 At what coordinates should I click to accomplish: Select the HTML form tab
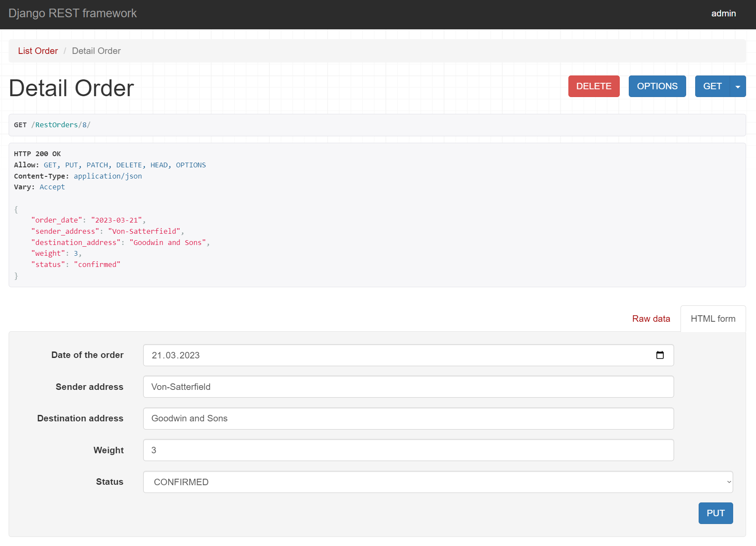[713, 319]
